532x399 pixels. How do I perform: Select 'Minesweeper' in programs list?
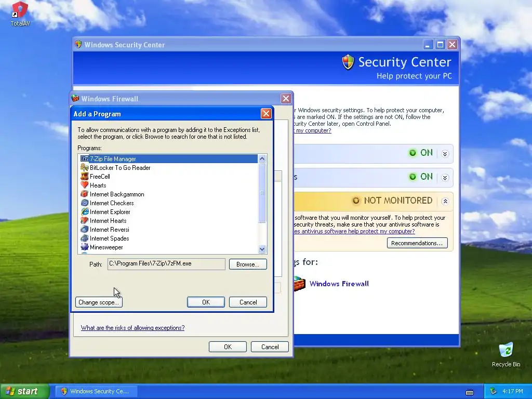(106, 247)
